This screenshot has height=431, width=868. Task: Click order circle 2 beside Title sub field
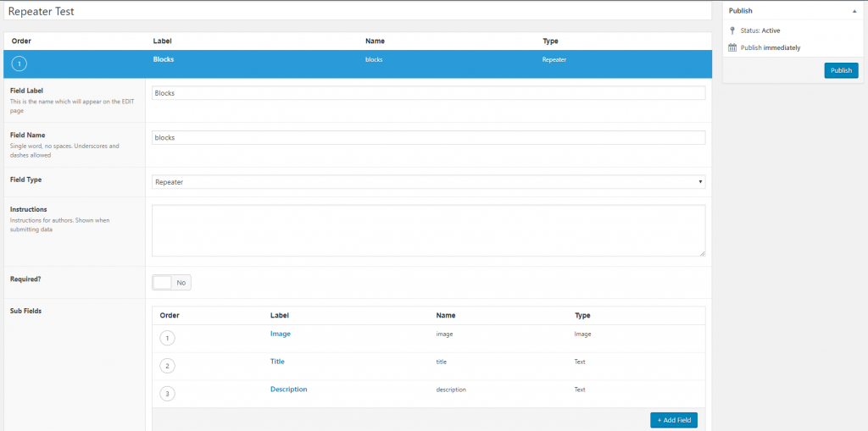167,366
